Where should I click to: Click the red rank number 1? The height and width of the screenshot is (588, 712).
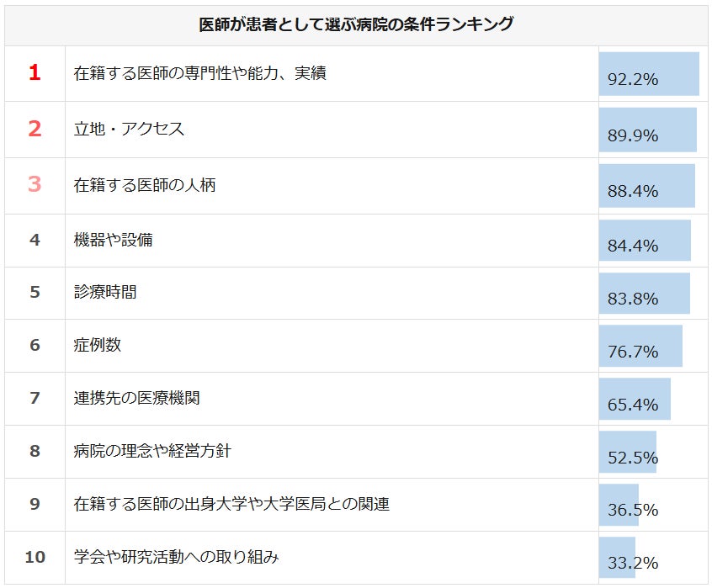[x=35, y=73]
